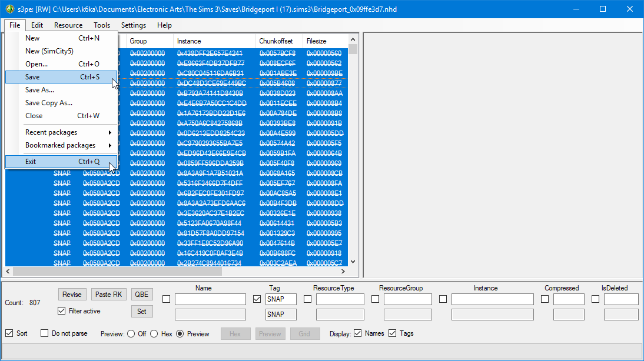Click the disabled Hex button

235,333
